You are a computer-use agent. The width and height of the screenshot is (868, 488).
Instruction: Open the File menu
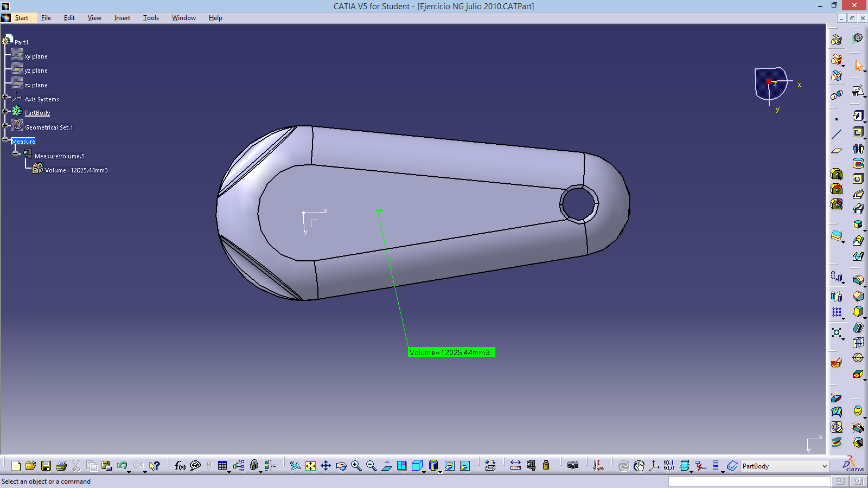click(46, 18)
